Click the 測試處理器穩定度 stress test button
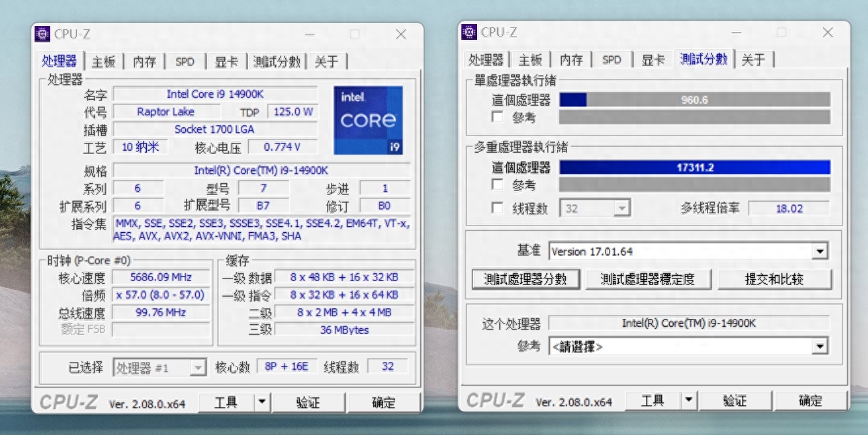The height and width of the screenshot is (435, 868). click(647, 279)
